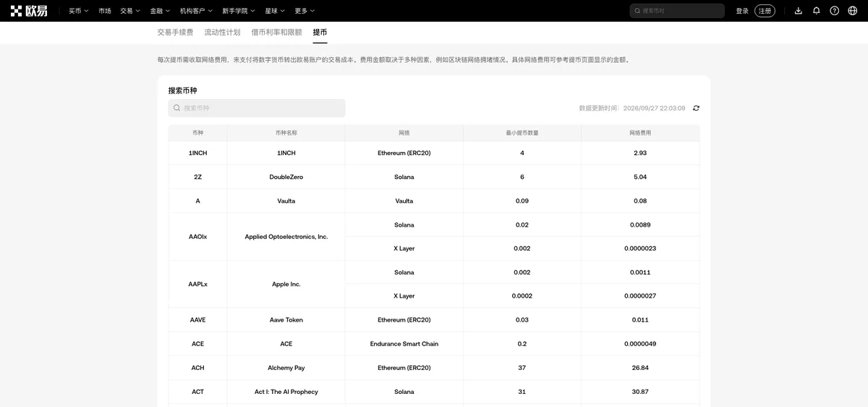Click the 0.0000027 fee for AAPLx X Layer
868x407 pixels.
(x=640, y=296)
